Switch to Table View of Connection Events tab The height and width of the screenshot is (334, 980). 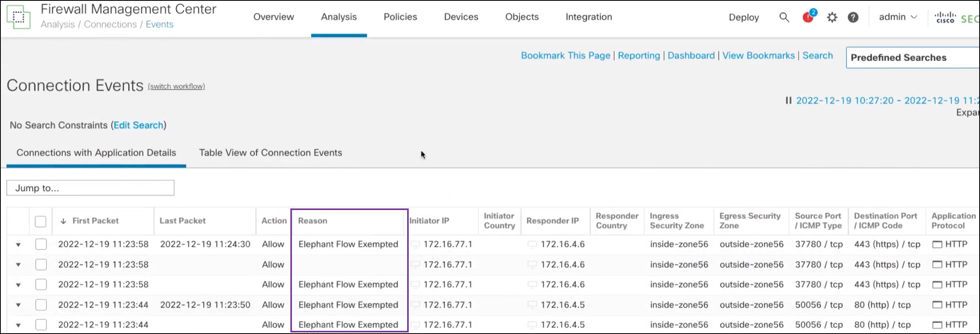[270, 153]
